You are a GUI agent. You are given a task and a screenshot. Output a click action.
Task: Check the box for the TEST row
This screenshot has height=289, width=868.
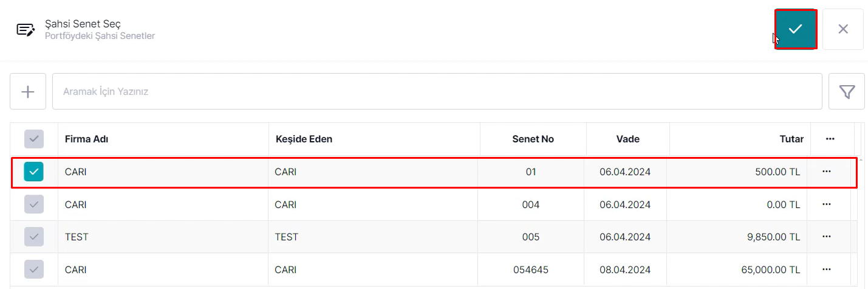(x=34, y=237)
